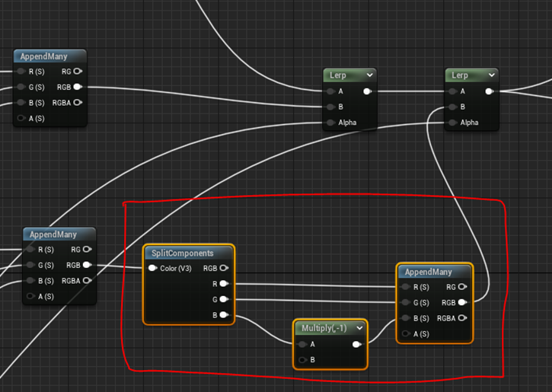Click the R output pin on SplitComponents
The image size is (552, 392).
(x=224, y=284)
